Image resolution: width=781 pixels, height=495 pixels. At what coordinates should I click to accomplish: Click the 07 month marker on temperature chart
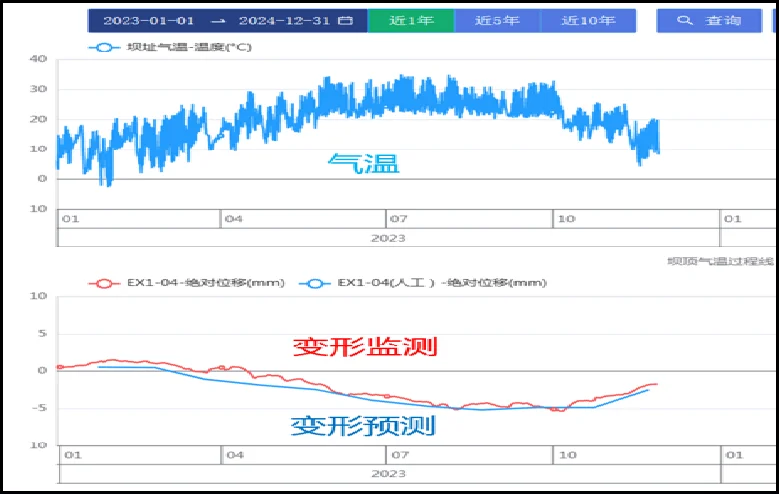point(398,219)
